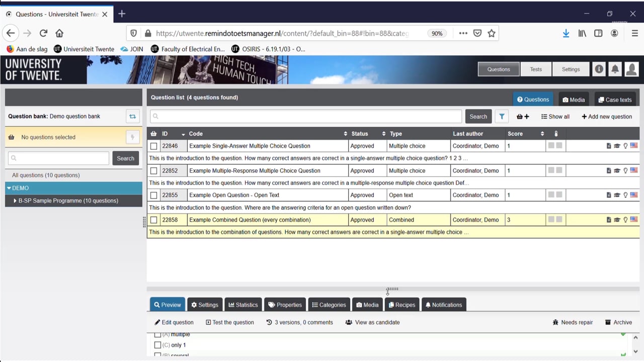Collapse the DEMO tree node

pos(9,188)
